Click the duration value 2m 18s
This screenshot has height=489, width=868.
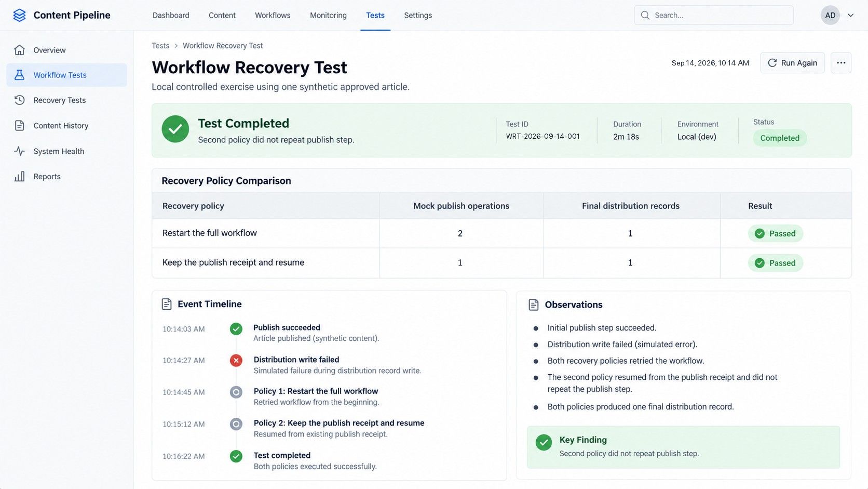(626, 137)
